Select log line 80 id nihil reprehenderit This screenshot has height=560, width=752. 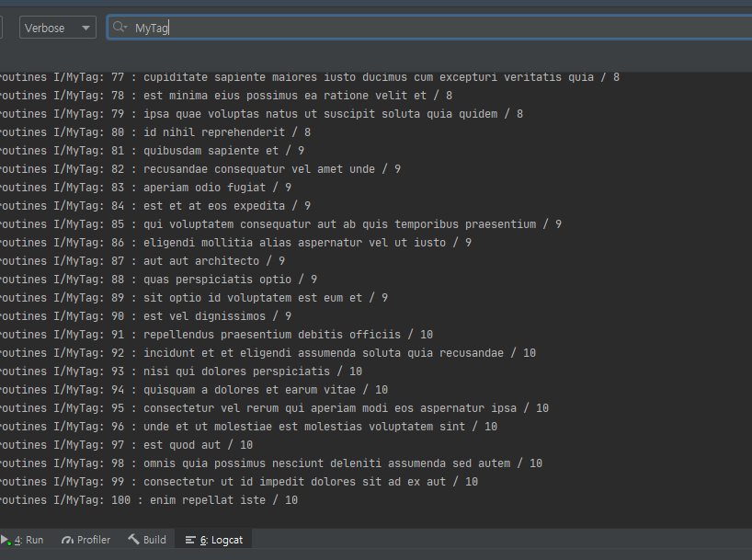tap(155, 132)
